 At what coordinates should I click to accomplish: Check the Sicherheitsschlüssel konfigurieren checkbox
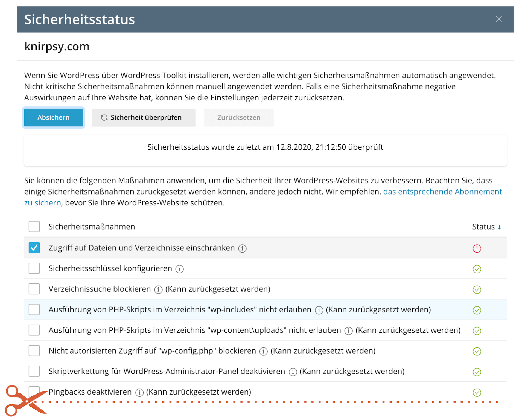pos(34,268)
